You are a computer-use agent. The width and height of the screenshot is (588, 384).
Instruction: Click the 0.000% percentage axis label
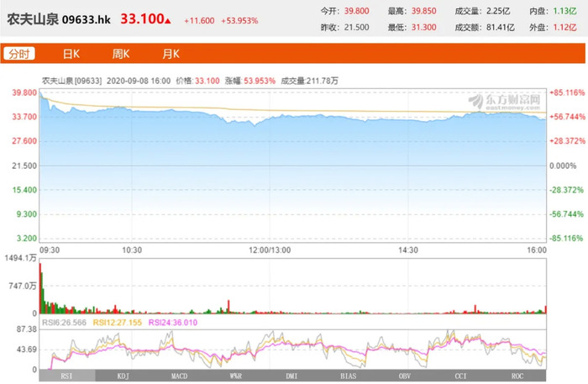[563, 166]
